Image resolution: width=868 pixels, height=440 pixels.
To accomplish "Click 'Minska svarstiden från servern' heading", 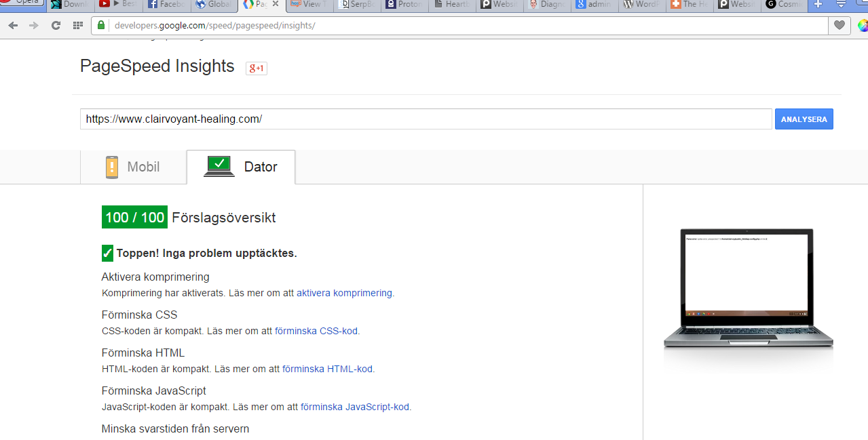I will [175, 428].
